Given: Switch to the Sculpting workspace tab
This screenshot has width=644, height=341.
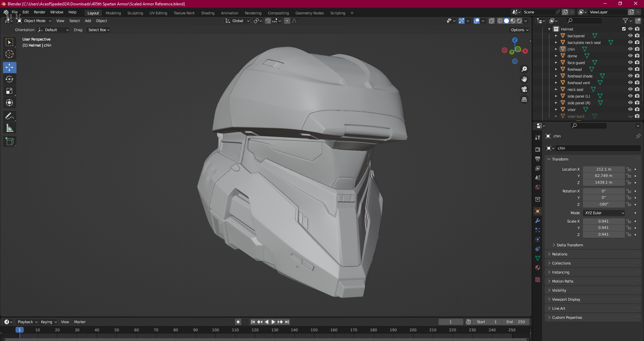Looking at the screenshot, I should [x=135, y=13].
